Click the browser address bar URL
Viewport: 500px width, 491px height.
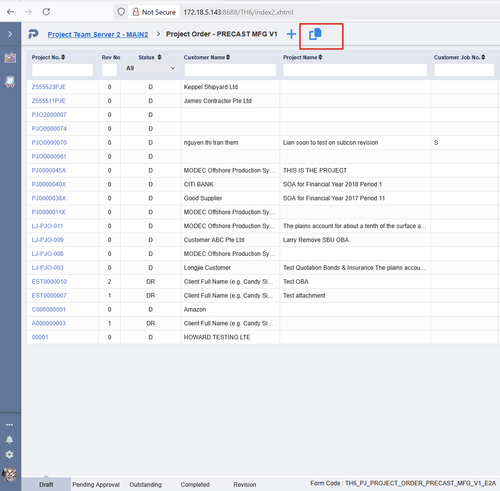(238, 12)
